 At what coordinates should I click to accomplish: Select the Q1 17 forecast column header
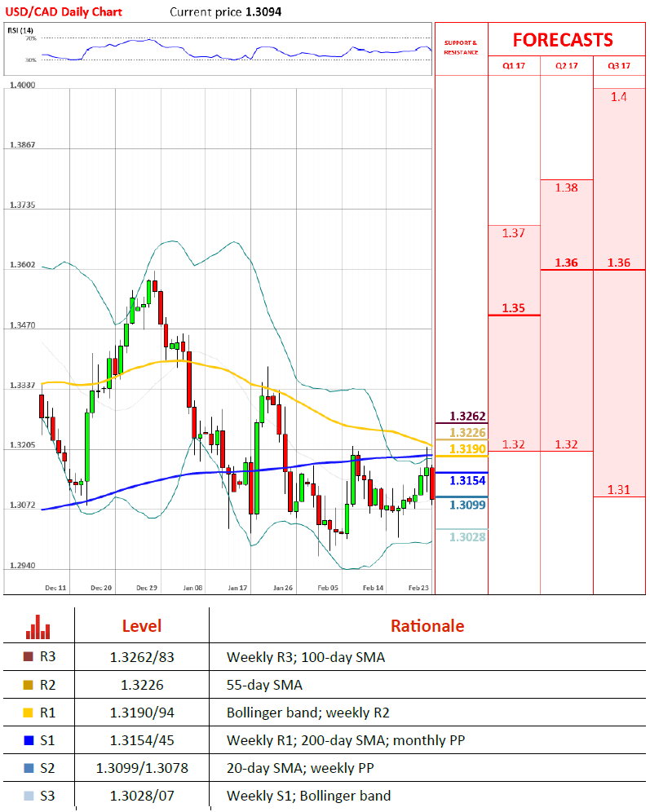(x=514, y=66)
